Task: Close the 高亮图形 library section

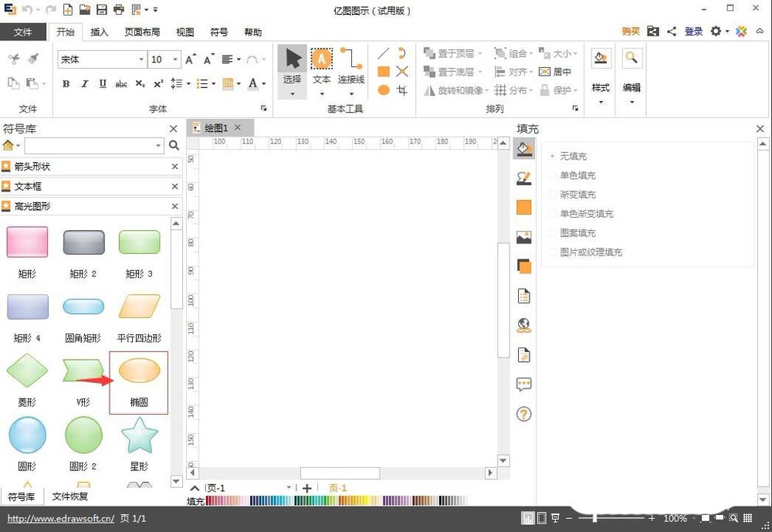Action: coord(174,205)
